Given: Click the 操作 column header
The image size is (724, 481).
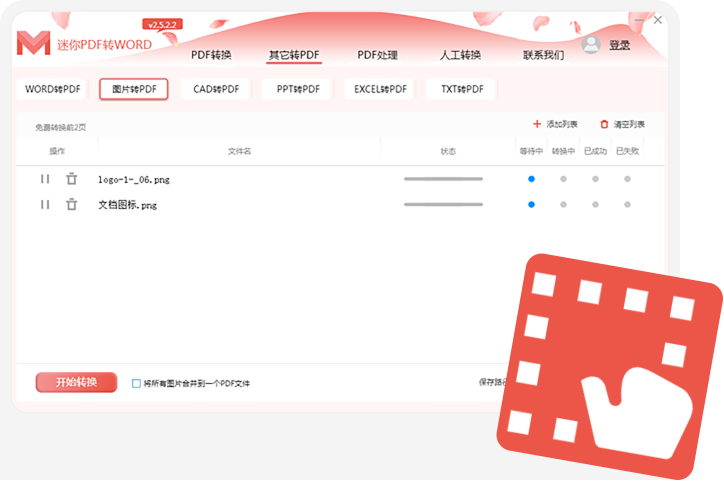Looking at the screenshot, I should [x=57, y=151].
